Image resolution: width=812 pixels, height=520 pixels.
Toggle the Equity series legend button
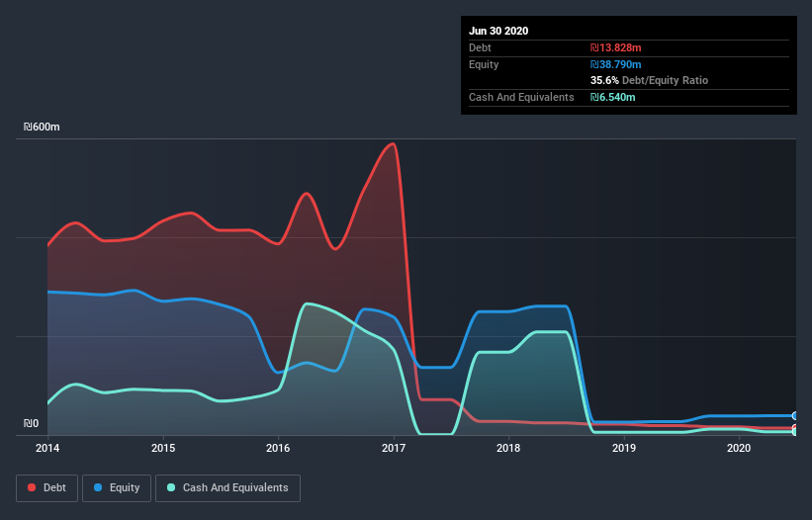(x=117, y=488)
